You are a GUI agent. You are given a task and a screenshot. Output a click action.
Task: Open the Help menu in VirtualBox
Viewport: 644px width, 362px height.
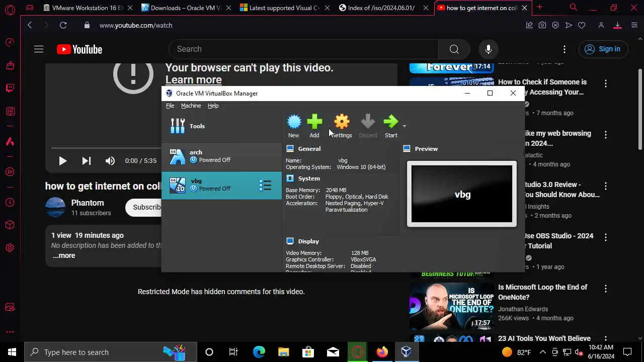point(213,106)
